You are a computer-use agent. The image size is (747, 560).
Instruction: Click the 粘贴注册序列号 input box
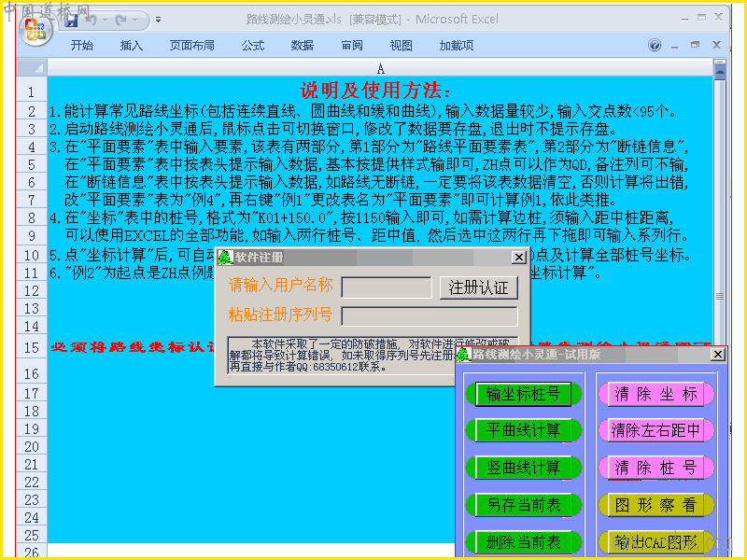(430, 316)
